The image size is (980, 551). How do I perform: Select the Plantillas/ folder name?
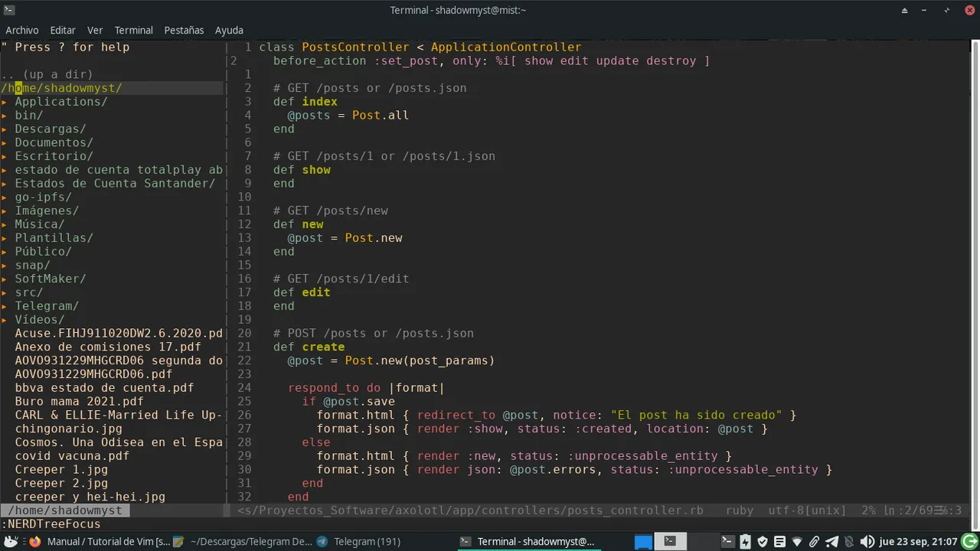coord(54,238)
